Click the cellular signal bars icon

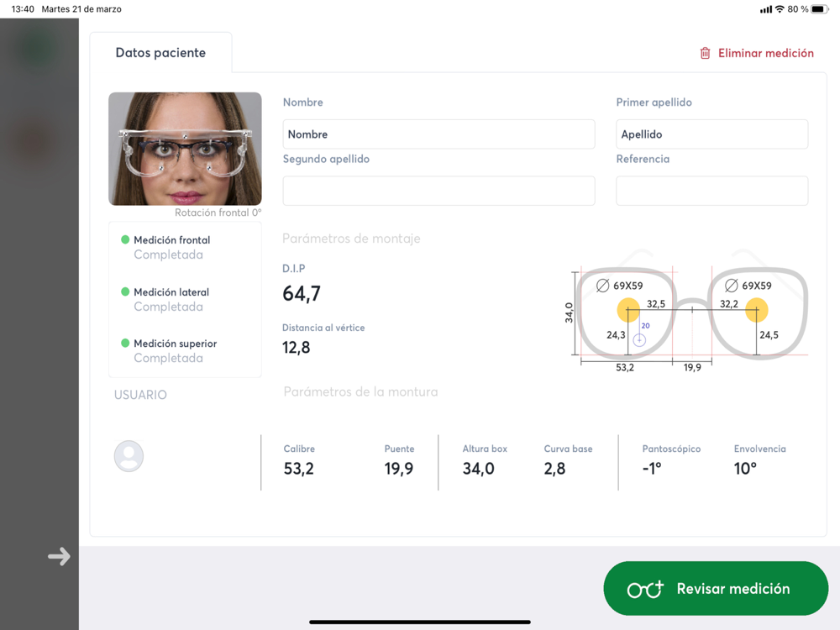tap(766, 9)
